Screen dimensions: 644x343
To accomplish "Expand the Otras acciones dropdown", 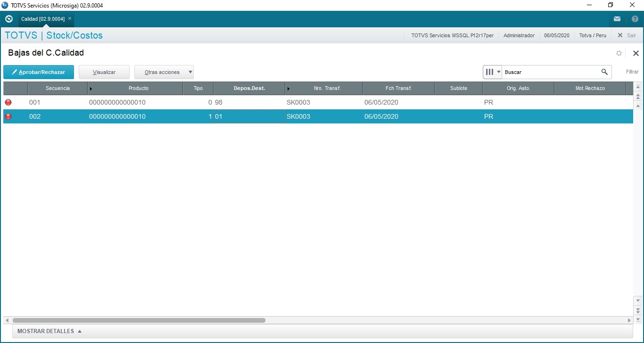I will (x=164, y=72).
